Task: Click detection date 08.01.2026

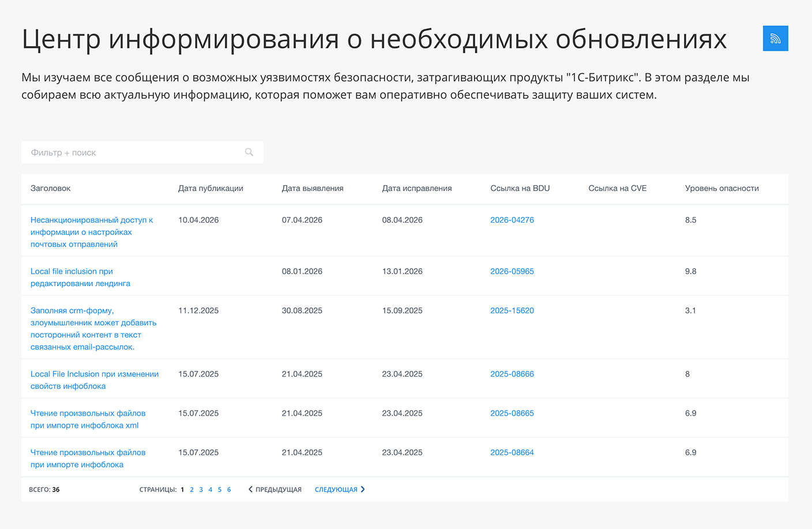Action: click(302, 271)
